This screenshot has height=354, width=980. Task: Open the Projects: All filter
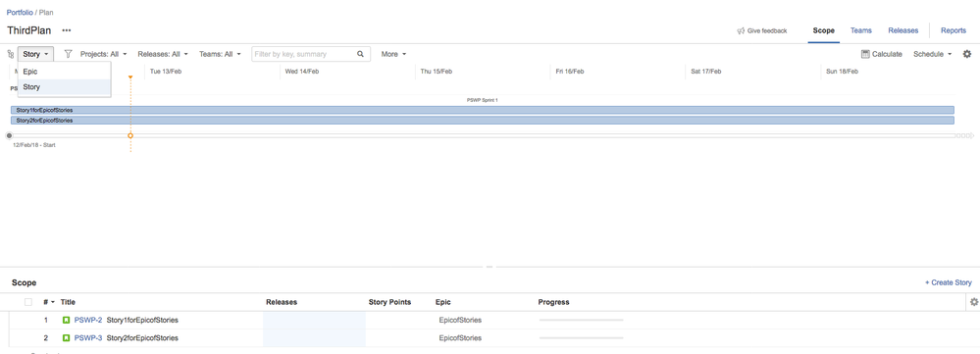coord(104,54)
